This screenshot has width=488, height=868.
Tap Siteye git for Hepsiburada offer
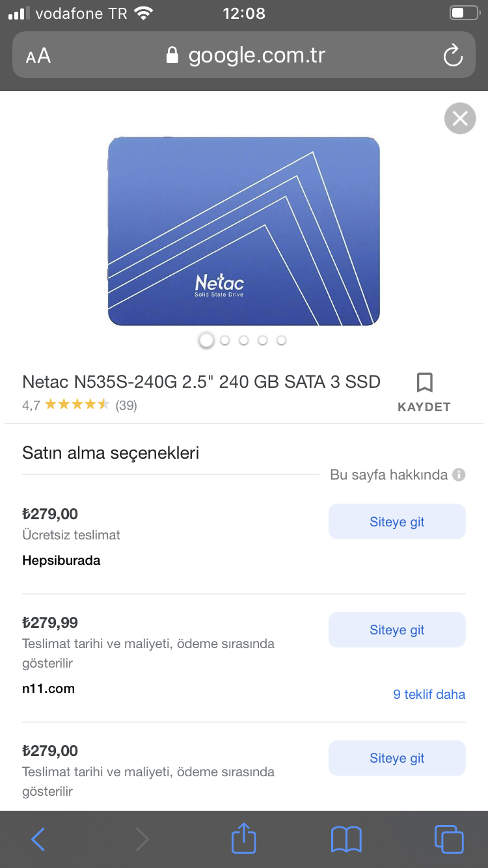coord(397,522)
